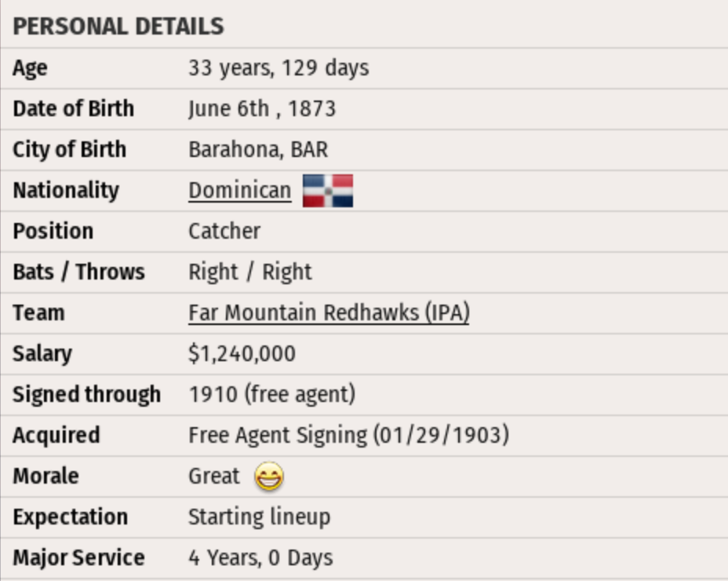Click the Nationality row label
Image resolution: width=728 pixels, height=581 pixels.
(66, 191)
